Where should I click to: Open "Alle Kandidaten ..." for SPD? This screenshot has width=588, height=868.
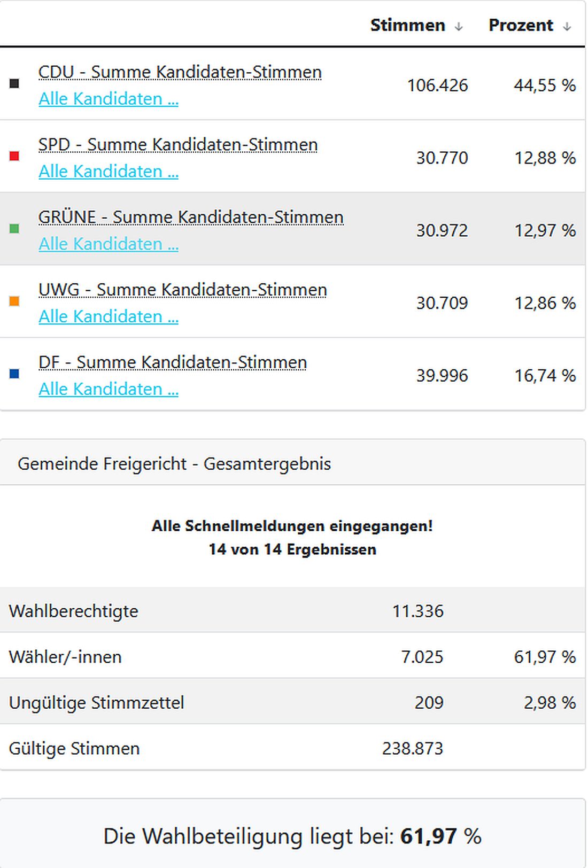pos(108,171)
